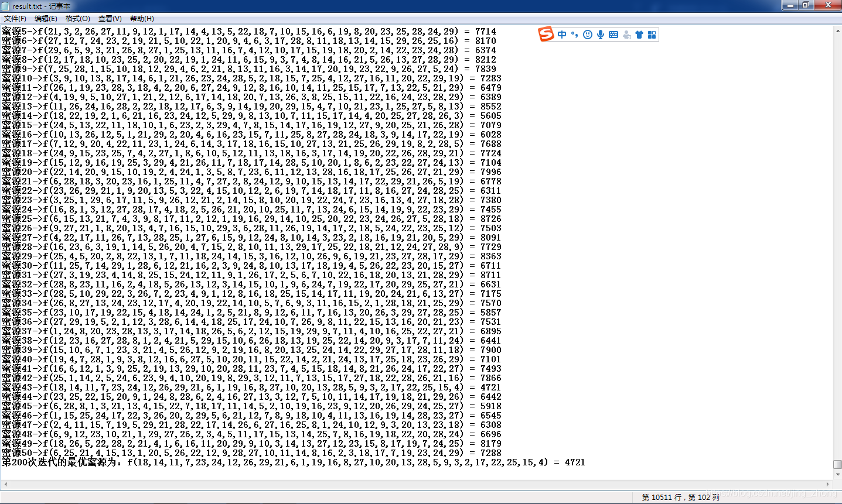Click the value 5857 on the 蜜源35 line
This screenshot has width=842, height=504.
click(x=491, y=313)
